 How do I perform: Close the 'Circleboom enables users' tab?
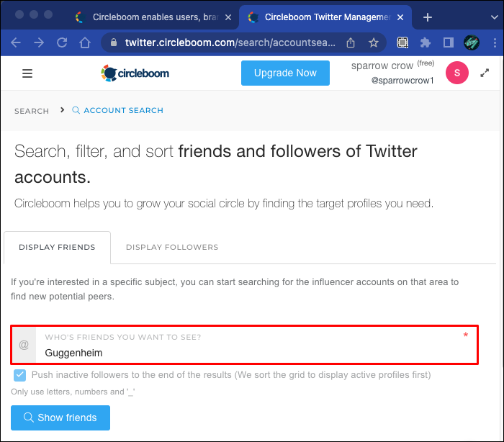(x=228, y=17)
